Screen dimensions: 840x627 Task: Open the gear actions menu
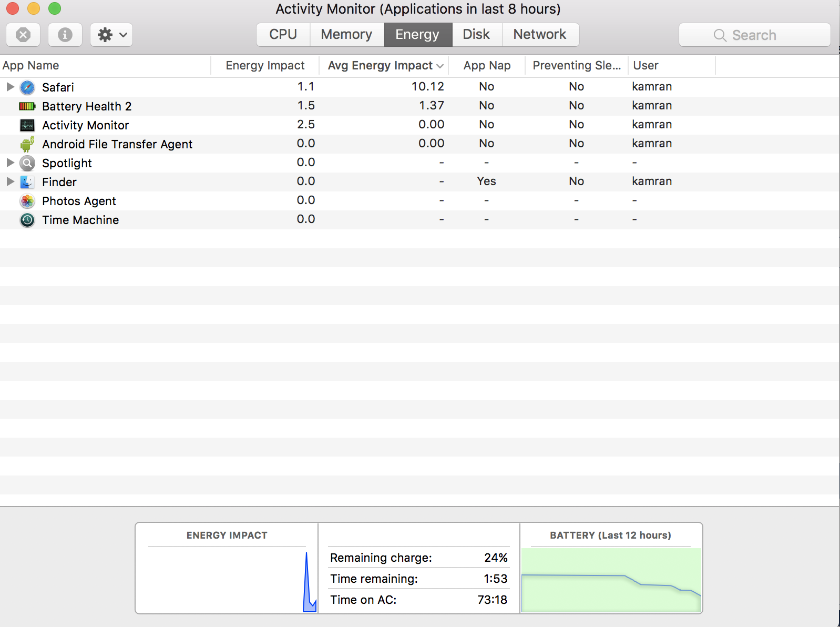coord(111,35)
